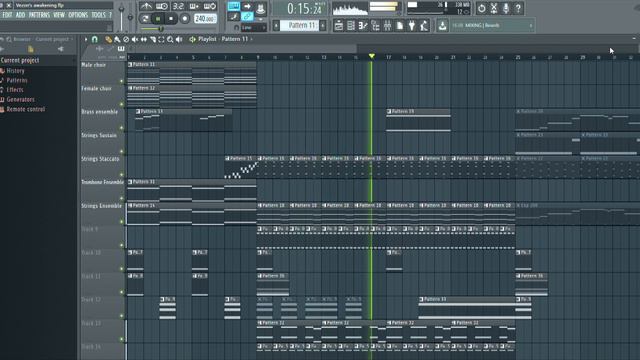640x360 pixels.
Task: Open the Playlist options menu arrow
Action: point(86,39)
